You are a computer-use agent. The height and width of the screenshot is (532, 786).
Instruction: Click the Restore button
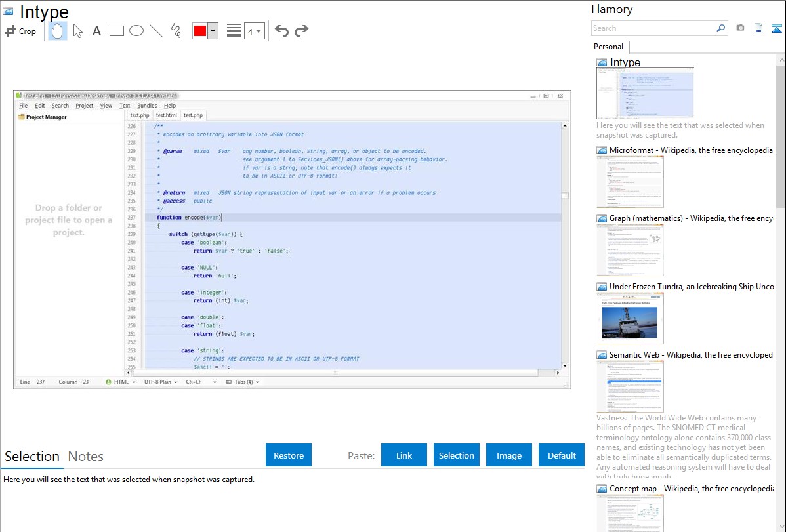(x=289, y=455)
